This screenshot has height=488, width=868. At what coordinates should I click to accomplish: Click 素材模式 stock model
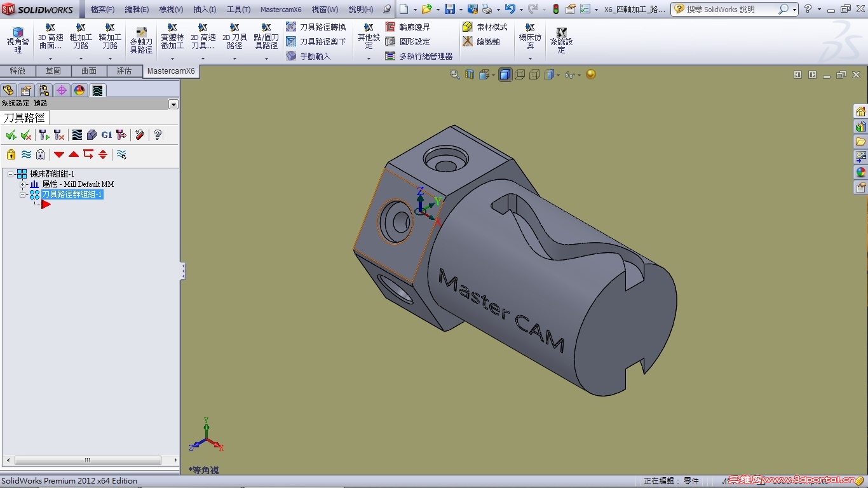tap(485, 27)
